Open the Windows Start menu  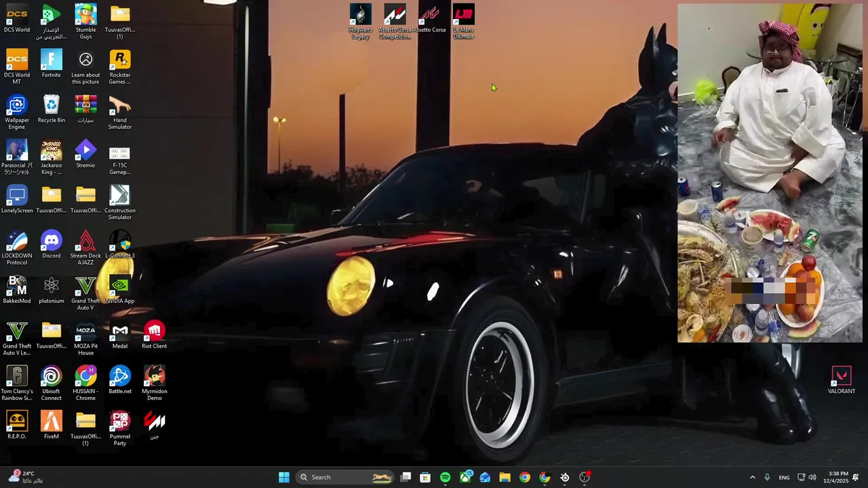284,477
